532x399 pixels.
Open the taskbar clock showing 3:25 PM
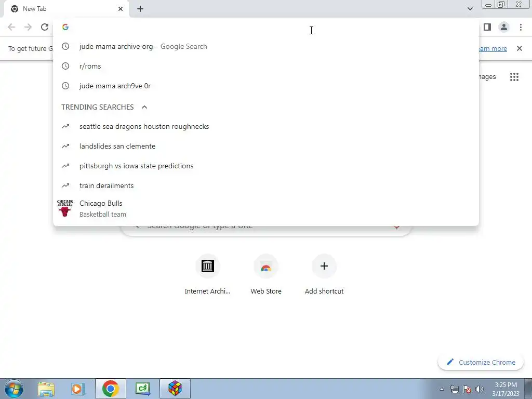(x=506, y=389)
